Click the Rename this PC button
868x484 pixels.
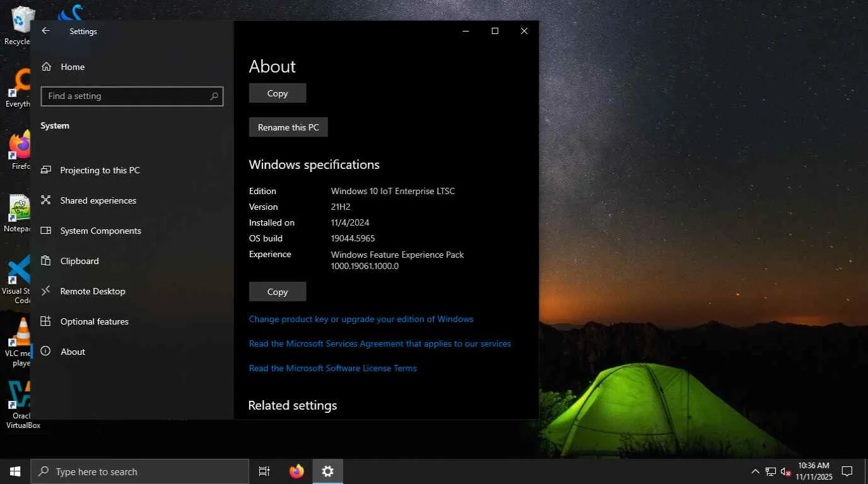click(288, 127)
